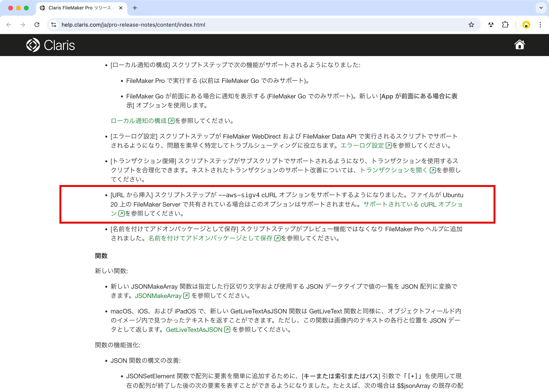Viewport: 549px width, 392px height.
Task: Click external-link icon after ローカル通知の構成
Action: [171, 121]
